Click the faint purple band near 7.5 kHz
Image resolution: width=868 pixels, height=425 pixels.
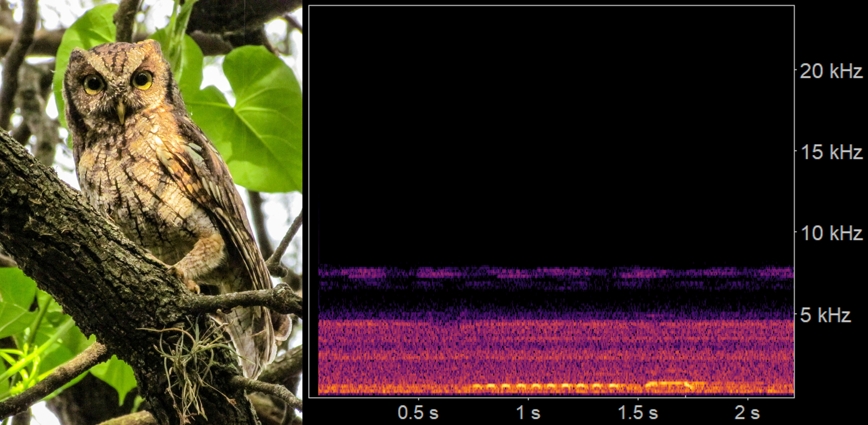[x=556, y=272]
